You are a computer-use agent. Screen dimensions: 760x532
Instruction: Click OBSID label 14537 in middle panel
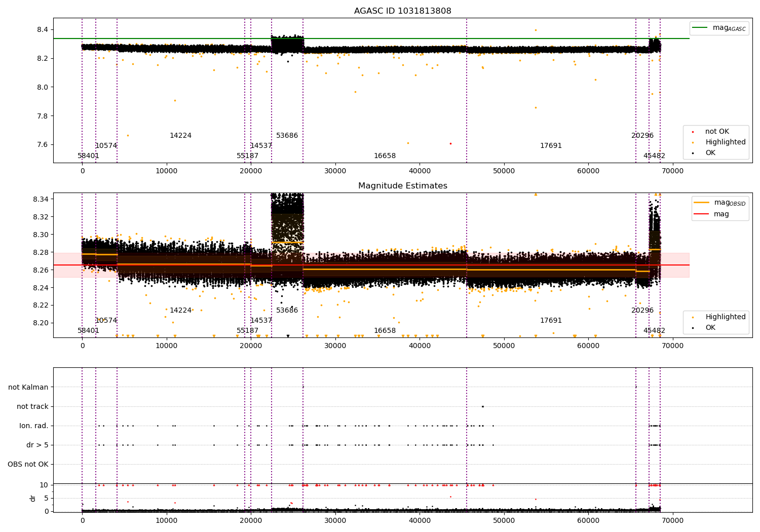coord(261,321)
